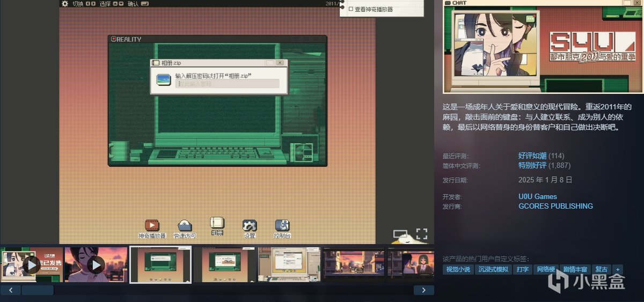Click the 选择 arrows in top bar
This screenshot has width=644, height=302.
[118, 4]
